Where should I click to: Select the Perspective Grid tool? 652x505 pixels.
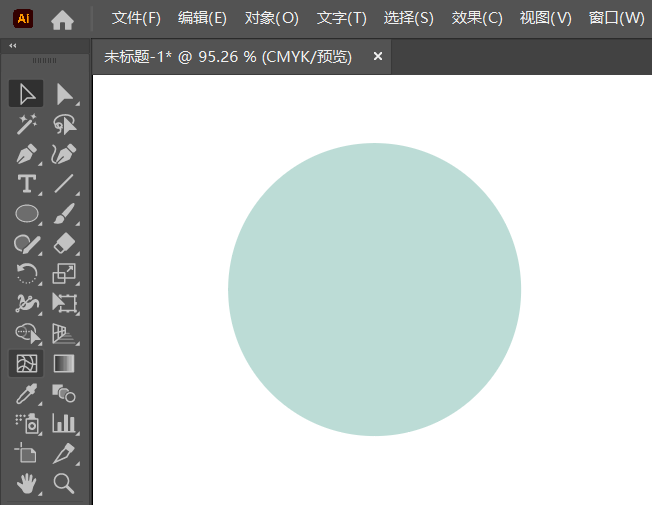pyautogui.click(x=64, y=334)
